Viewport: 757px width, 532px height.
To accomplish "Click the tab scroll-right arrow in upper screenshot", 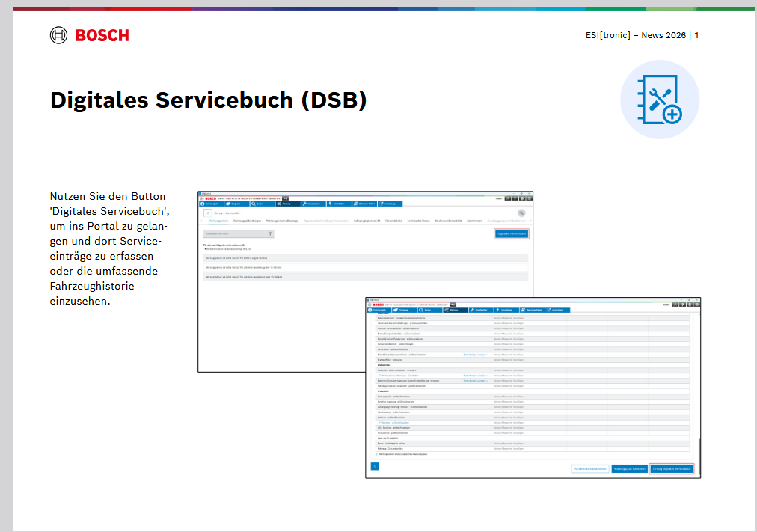I will [x=530, y=221].
